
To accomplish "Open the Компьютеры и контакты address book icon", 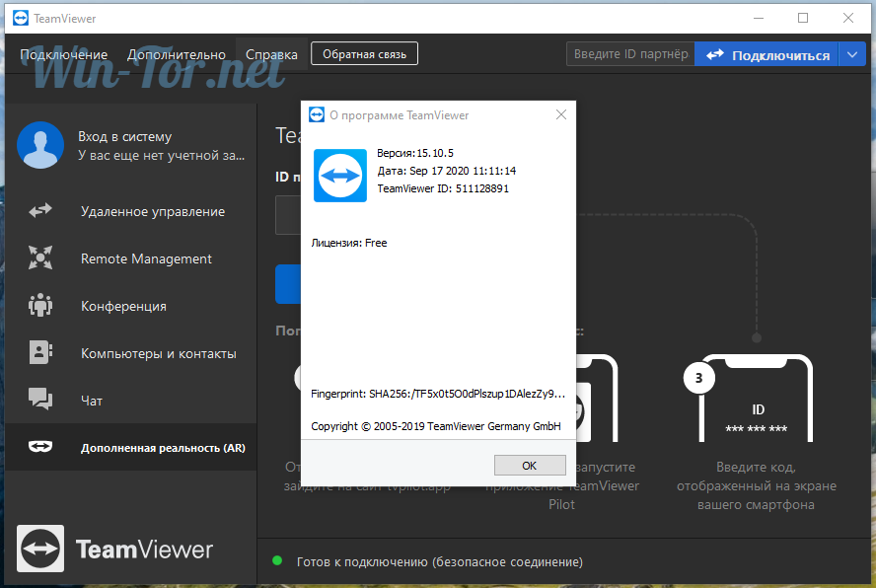I will 40,352.
